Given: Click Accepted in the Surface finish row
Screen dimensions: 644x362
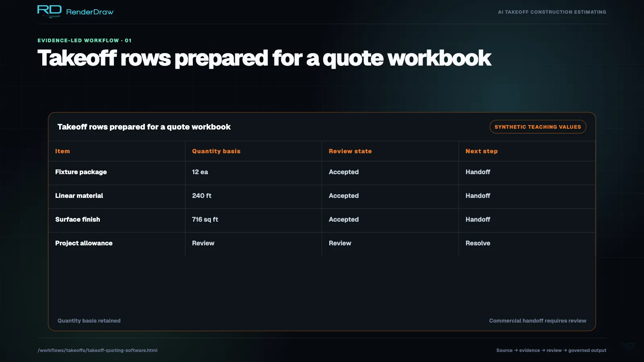Looking at the screenshot, I should (x=344, y=220).
